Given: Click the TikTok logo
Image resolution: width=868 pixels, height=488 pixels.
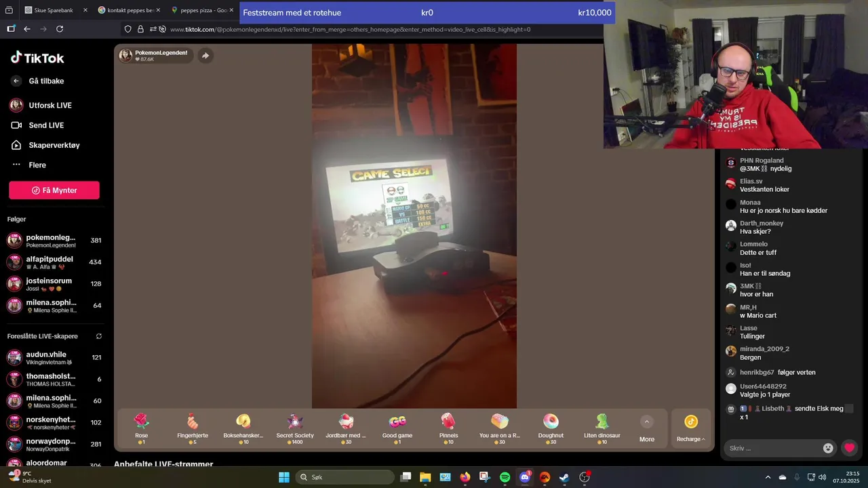Looking at the screenshot, I should click(x=37, y=58).
